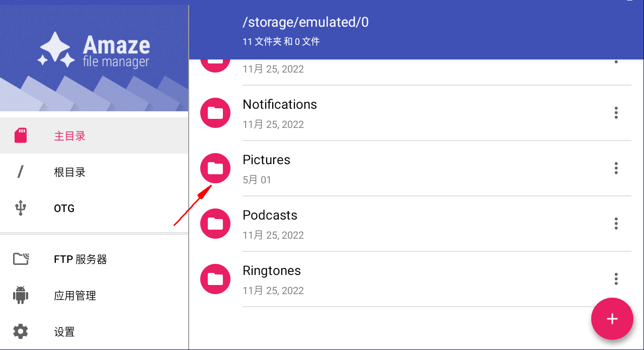Click the Android robot 应用管理 icon

tap(21, 296)
